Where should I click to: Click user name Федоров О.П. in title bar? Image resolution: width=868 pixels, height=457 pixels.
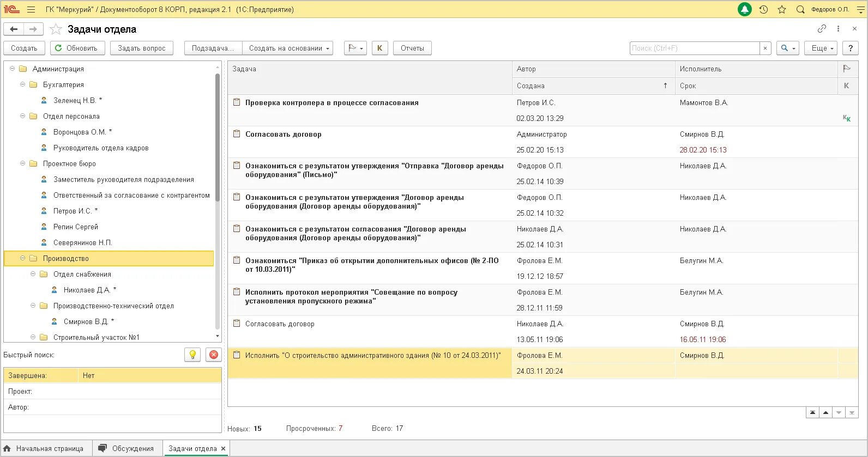[830, 9]
